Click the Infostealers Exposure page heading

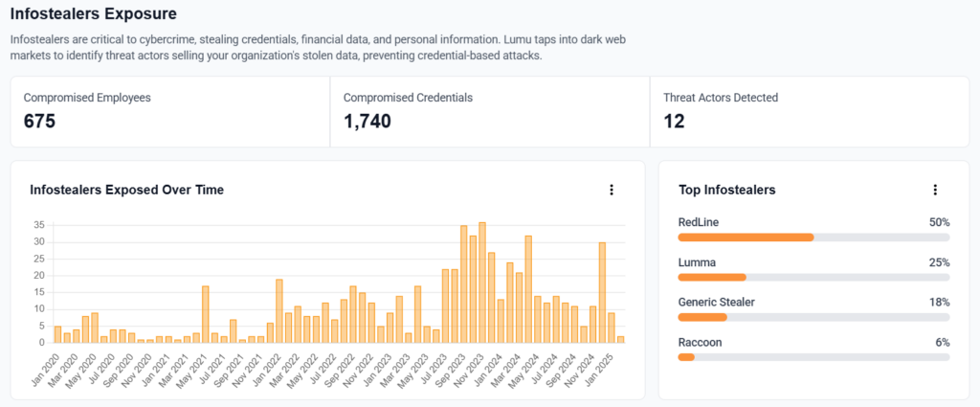pos(94,13)
